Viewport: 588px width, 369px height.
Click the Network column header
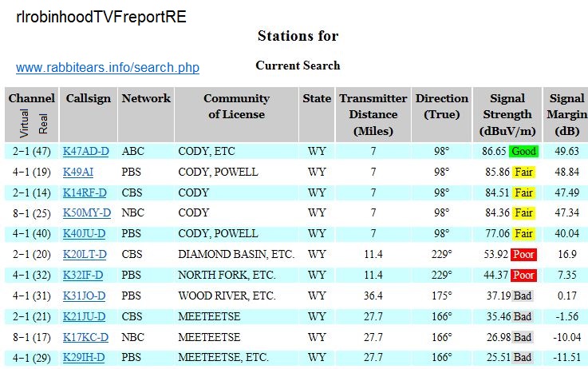click(x=146, y=99)
